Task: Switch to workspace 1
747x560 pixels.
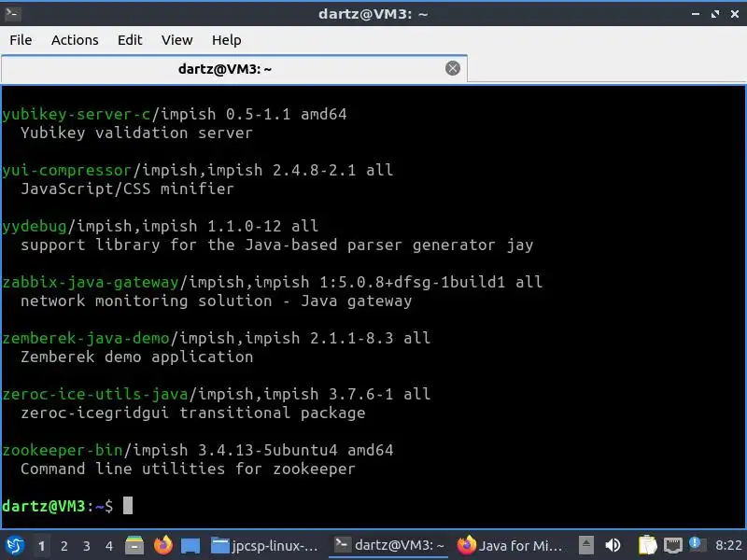Action: 41,546
